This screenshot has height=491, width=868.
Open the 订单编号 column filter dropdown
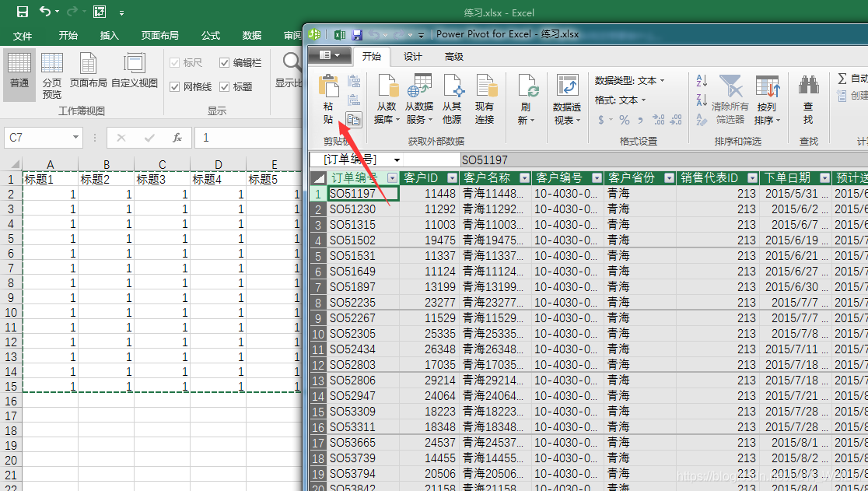[393, 177]
